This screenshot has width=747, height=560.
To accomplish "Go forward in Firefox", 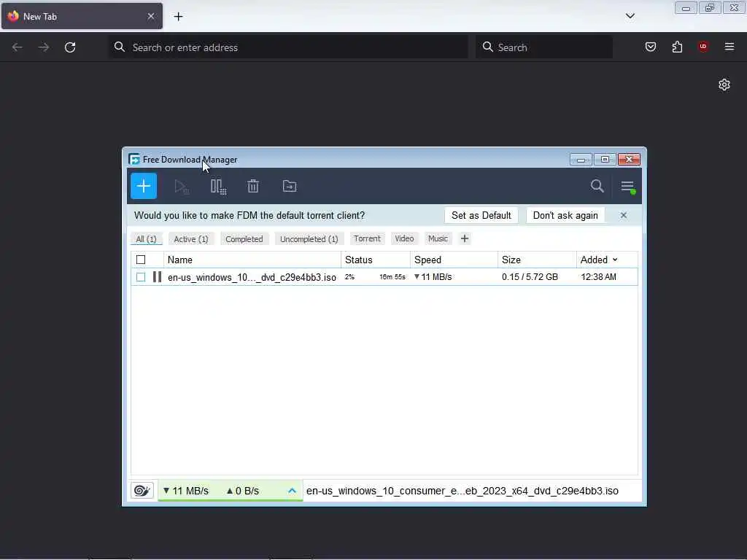I will click(x=43, y=47).
